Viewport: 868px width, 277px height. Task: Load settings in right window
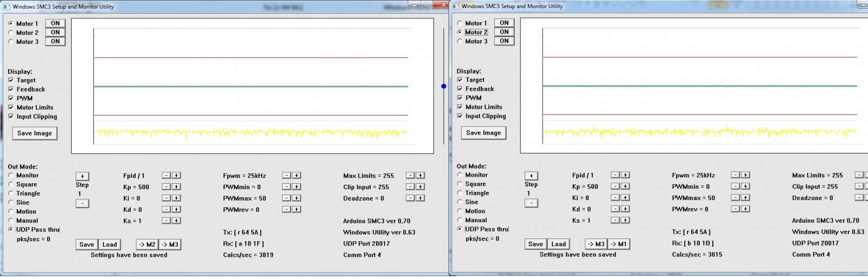[x=559, y=244]
